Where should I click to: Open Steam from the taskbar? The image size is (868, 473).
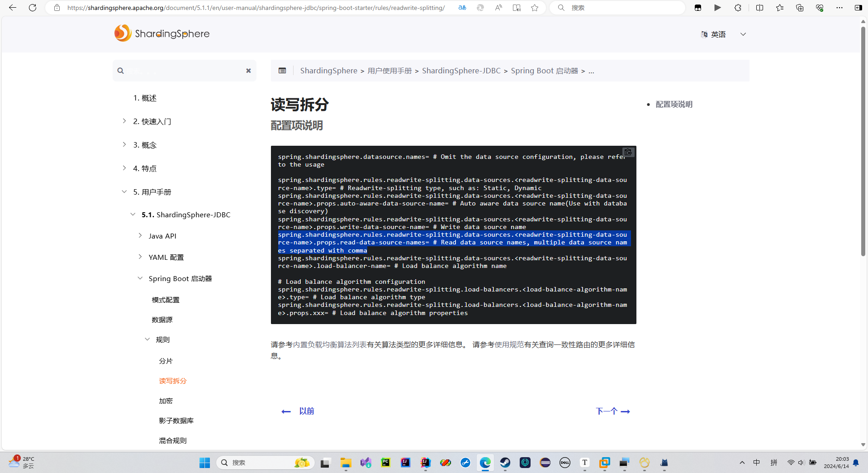pyautogui.click(x=505, y=463)
